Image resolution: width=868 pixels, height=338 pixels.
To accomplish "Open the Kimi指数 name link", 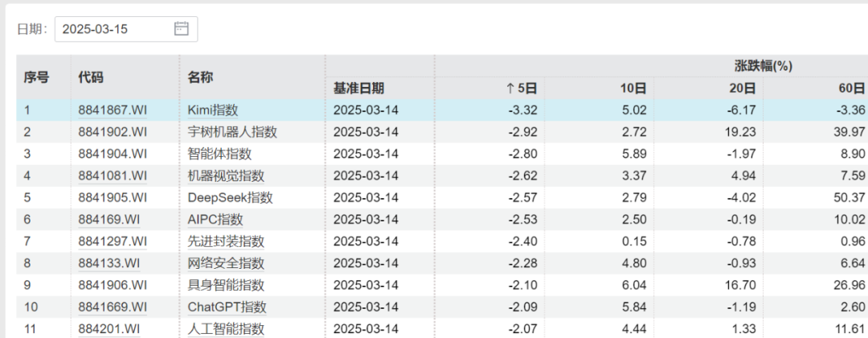I will coord(213,110).
